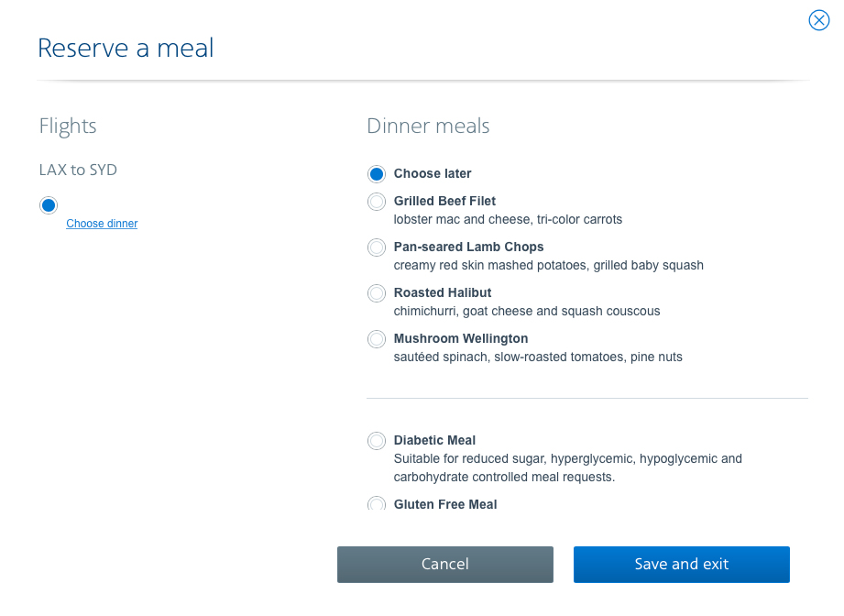The height and width of the screenshot is (616, 844).
Task: Click the Cancel button
Action: 445,565
